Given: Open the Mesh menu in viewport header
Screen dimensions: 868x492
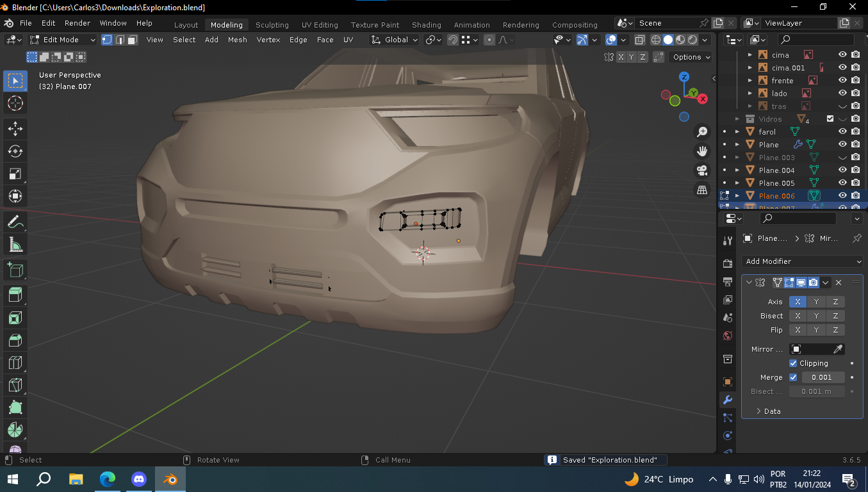Looking at the screenshot, I should [237, 40].
